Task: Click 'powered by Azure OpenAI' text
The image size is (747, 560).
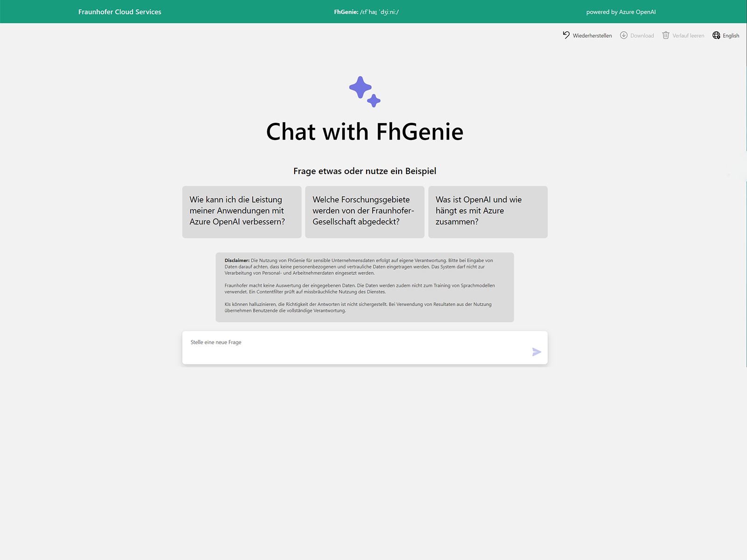Action: coord(621,12)
